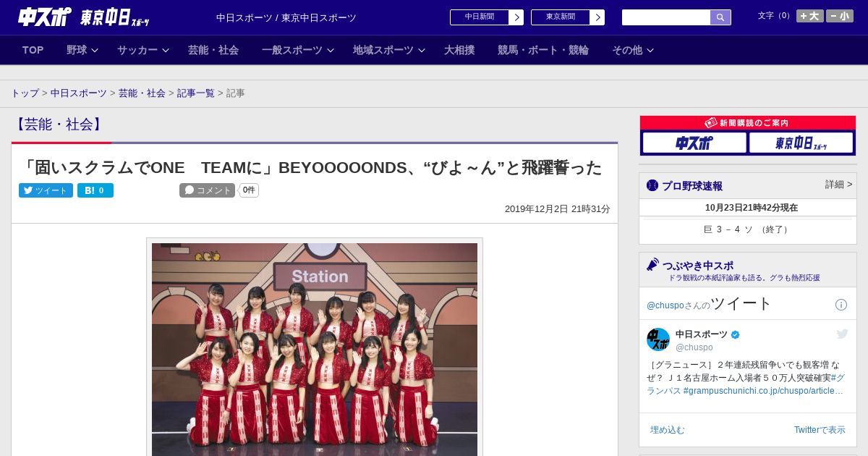Click the 芸能・社会 breadcrumb link

click(x=142, y=93)
